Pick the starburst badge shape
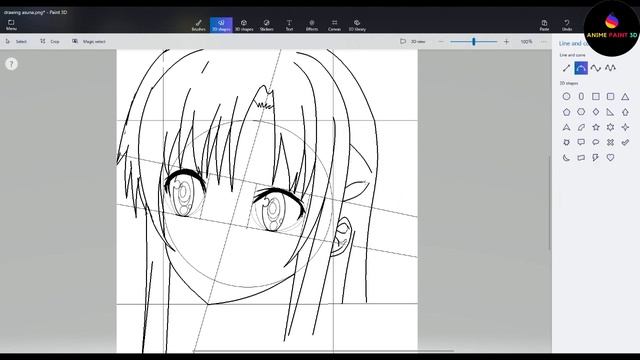The image size is (640, 360). [566, 142]
